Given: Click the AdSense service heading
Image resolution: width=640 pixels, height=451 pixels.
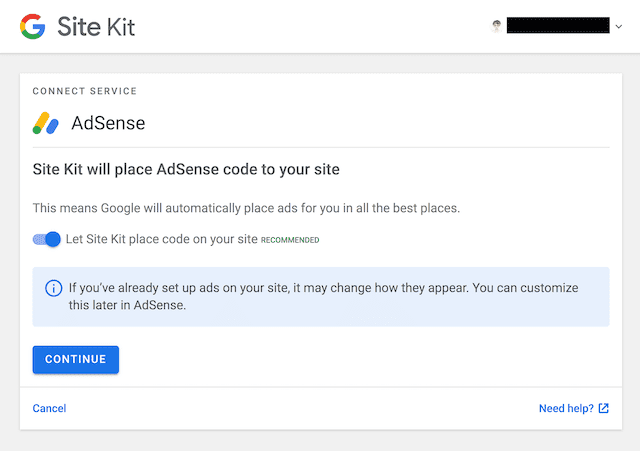Looking at the screenshot, I should tap(108, 124).
